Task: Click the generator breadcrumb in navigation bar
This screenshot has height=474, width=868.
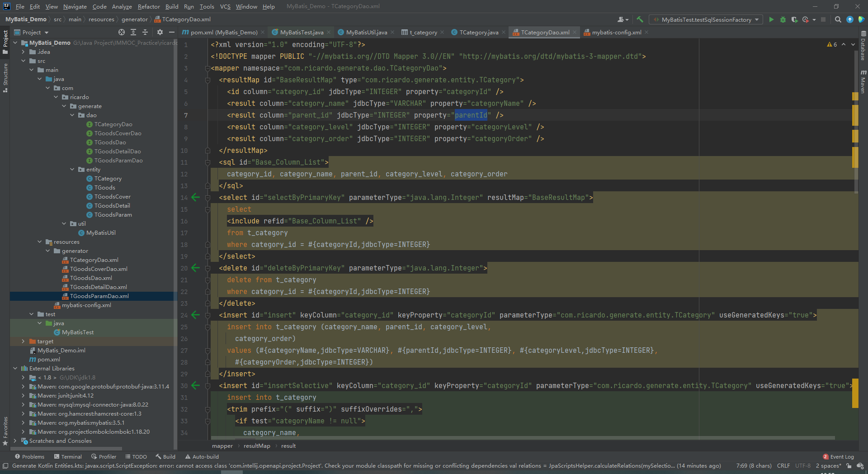Action: click(134, 19)
